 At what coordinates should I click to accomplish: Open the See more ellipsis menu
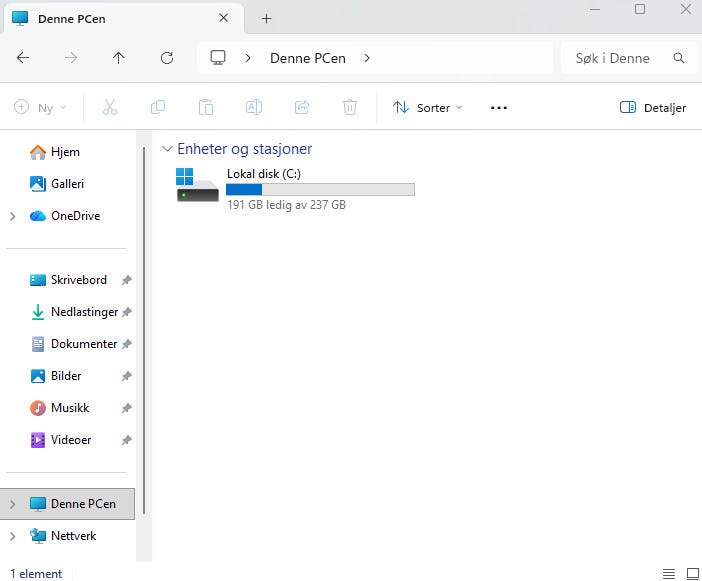pyautogui.click(x=499, y=108)
